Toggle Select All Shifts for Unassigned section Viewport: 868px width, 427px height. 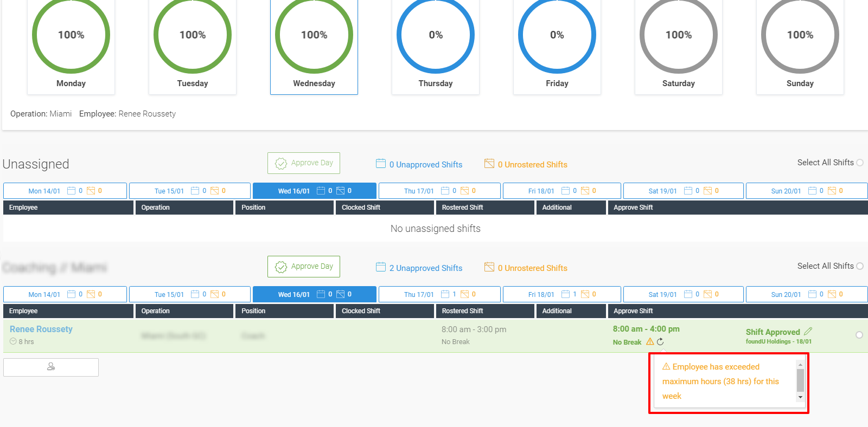pyautogui.click(x=860, y=163)
